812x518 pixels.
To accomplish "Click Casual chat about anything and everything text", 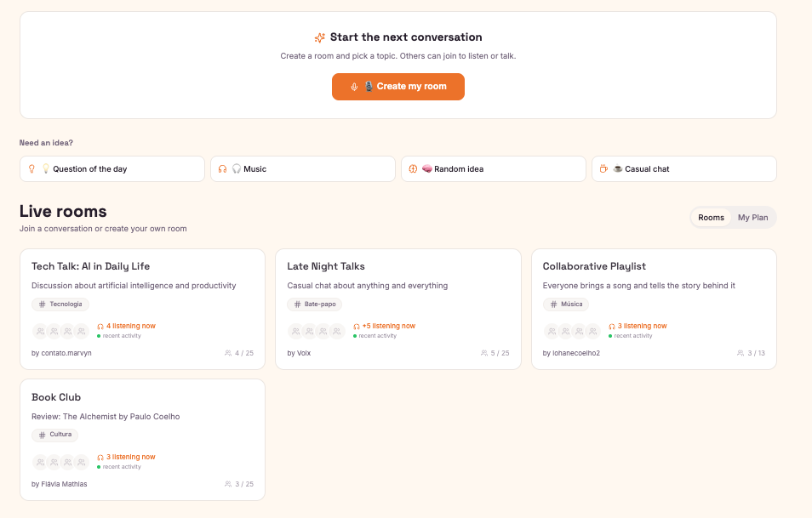I will [367, 286].
